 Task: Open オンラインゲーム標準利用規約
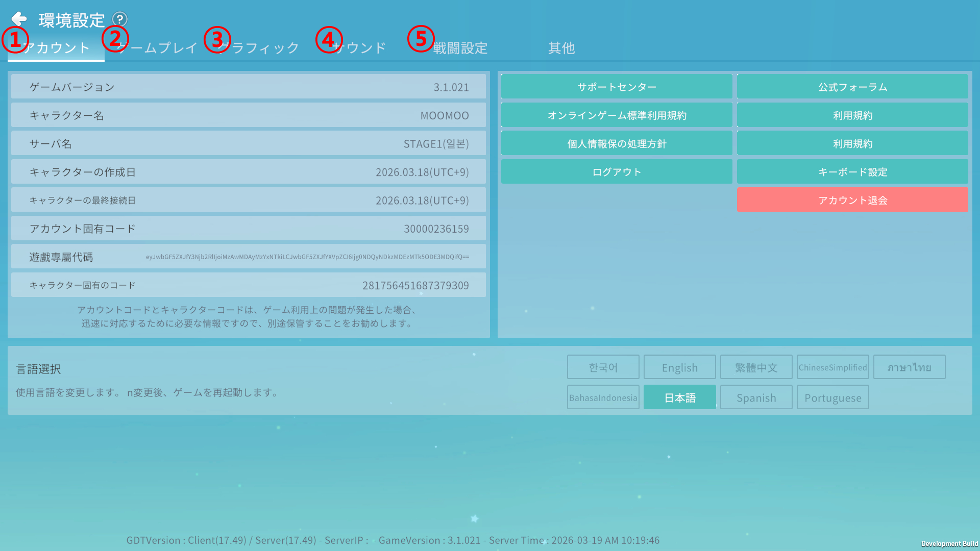point(617,115)
